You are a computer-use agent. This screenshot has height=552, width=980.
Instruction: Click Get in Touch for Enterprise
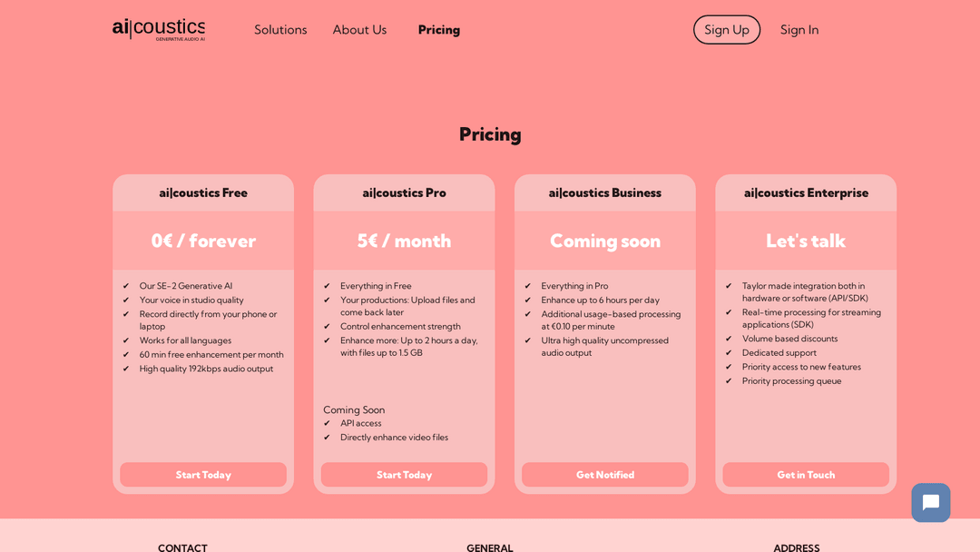(806, 475)
